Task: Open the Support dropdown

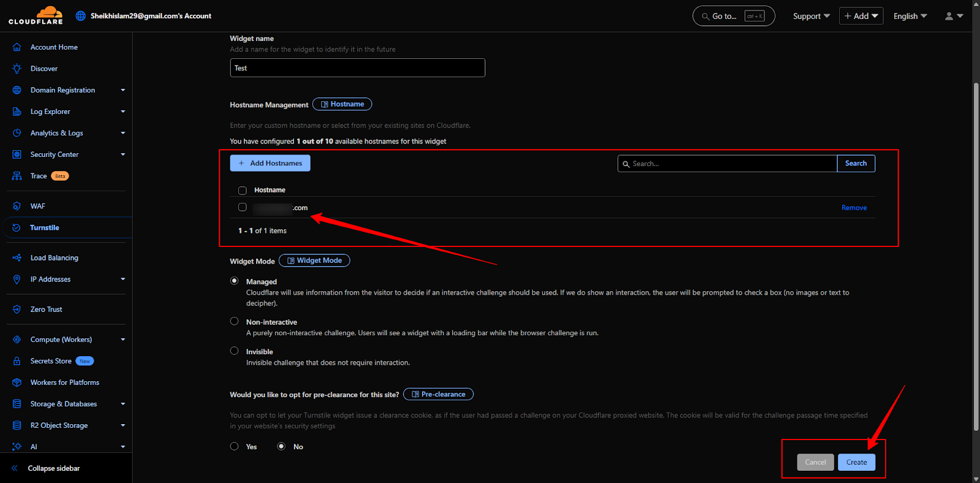Action: 812,17
